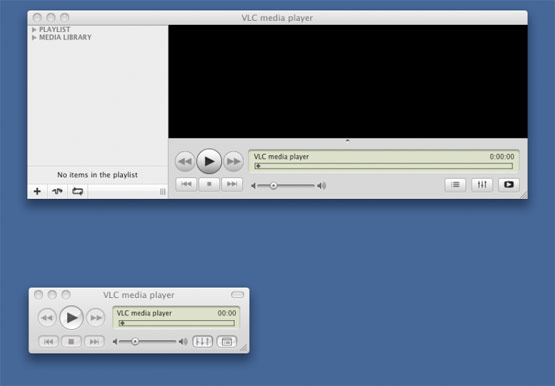Rewind in the large VLC window
Viewport: 555px width, 386px height.
click(185, 161)
